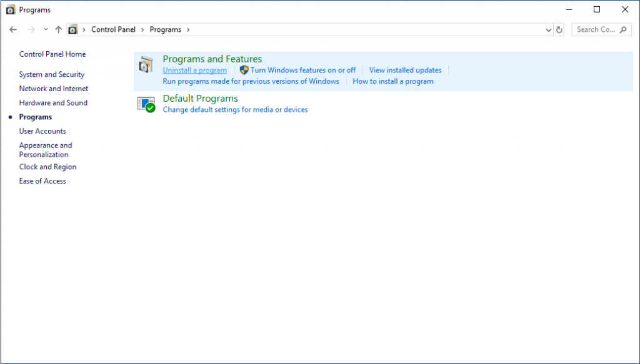This screenshot has width=640, height=364.
Task: Click the Default Programs icon
Action: pyautogui.click(x=146, y=104)
